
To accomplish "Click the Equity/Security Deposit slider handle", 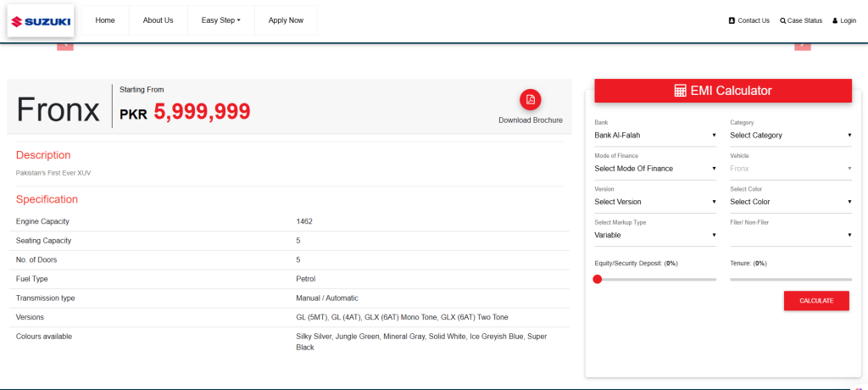I will click(x=598, y=279).
